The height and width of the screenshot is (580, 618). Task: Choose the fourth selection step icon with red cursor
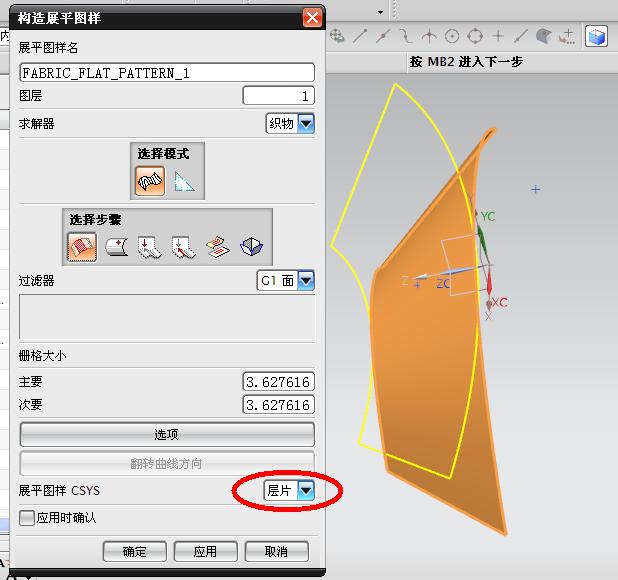point(184,247)
